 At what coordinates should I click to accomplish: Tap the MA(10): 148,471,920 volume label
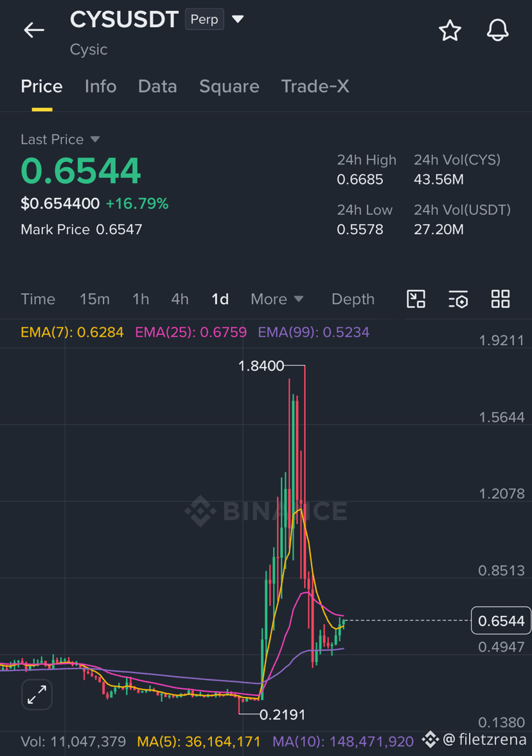pos(343,742)
